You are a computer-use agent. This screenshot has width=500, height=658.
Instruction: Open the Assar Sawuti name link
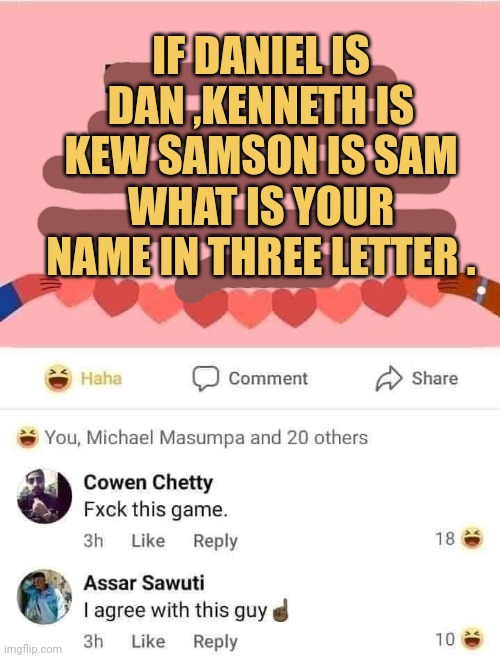[144, 583]
